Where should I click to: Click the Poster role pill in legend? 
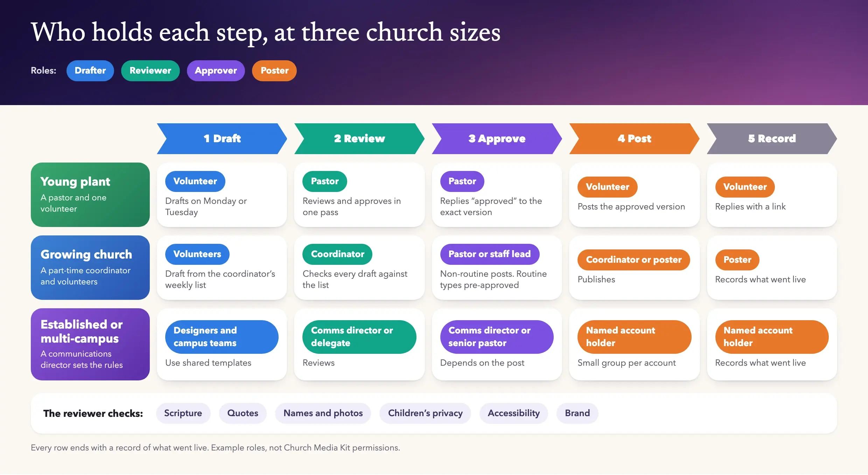274,71
